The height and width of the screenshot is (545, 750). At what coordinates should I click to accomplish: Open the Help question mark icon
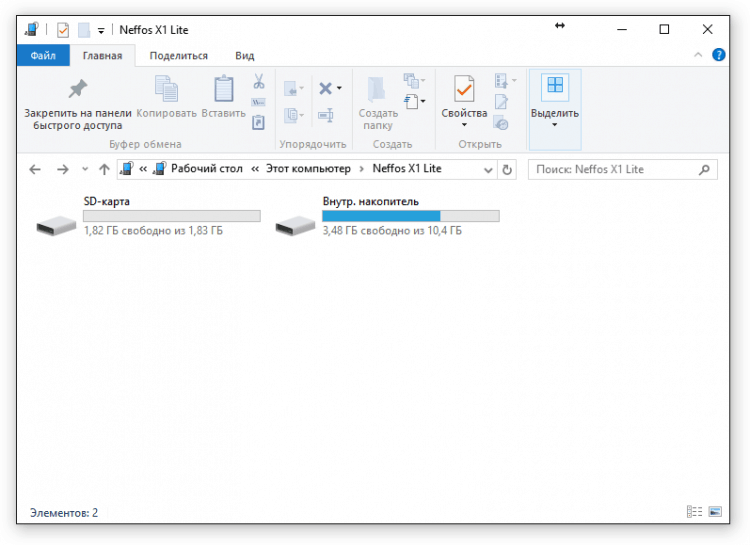pyautogui.click(x=718, y=55)
